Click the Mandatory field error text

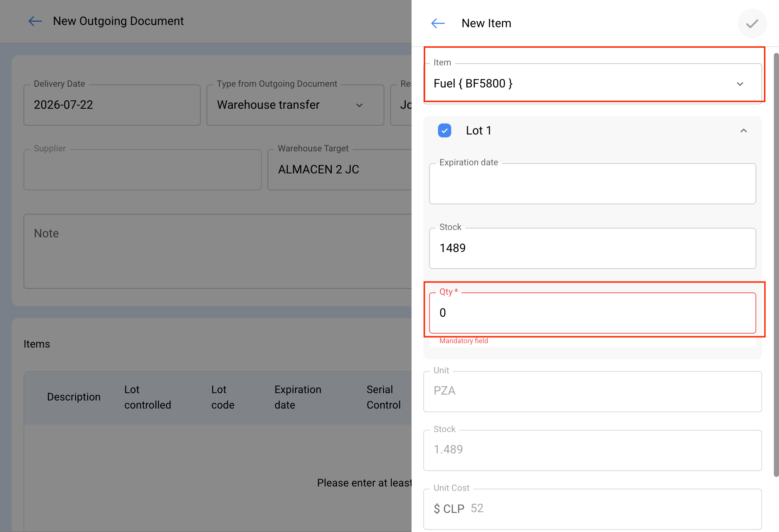pos(464,341)
